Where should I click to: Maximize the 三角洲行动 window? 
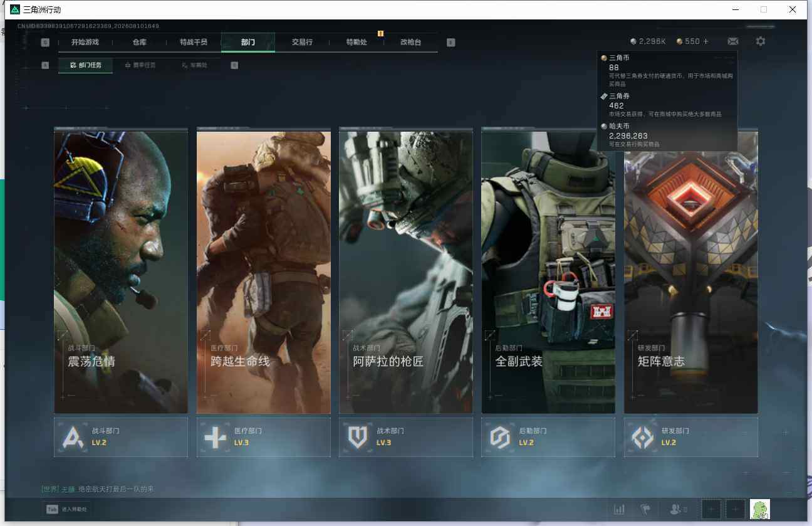(x=764, y=9)
